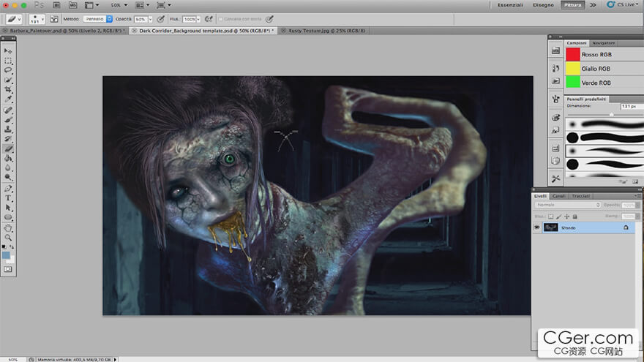Click the brush Dimensione slider handle
Viewport: 644px width, 362px height.
(611, 115)
